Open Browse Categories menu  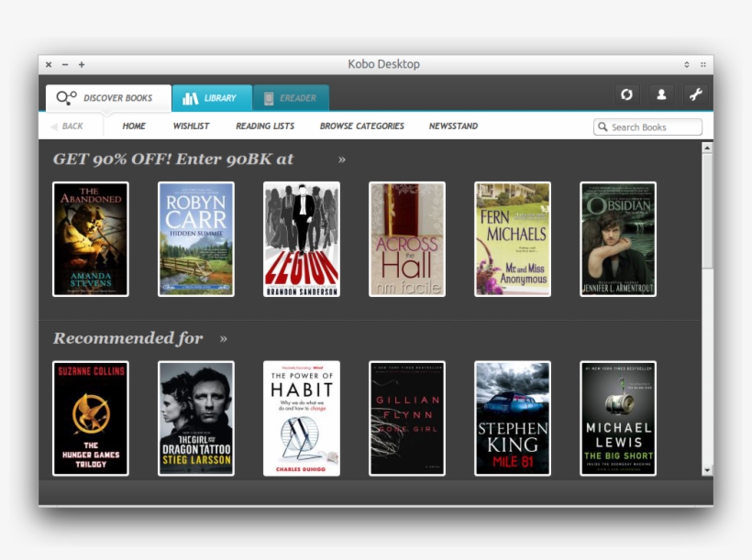[361, 126]
